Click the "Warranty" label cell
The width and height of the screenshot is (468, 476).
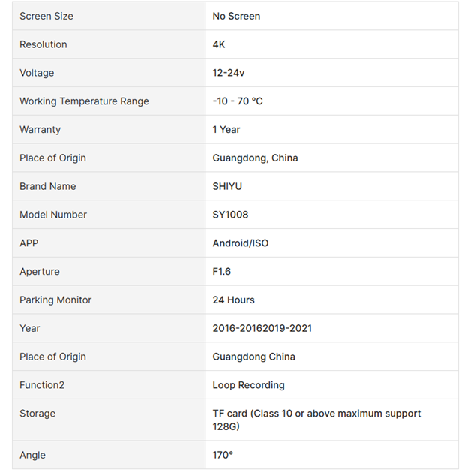[x=40, y=130]
